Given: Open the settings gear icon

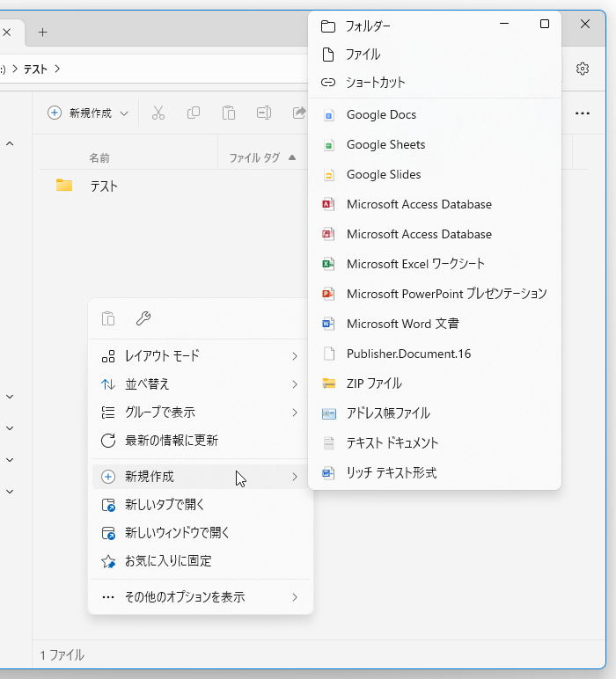Looking at the screenshot, I should click(x=583, y=69).
